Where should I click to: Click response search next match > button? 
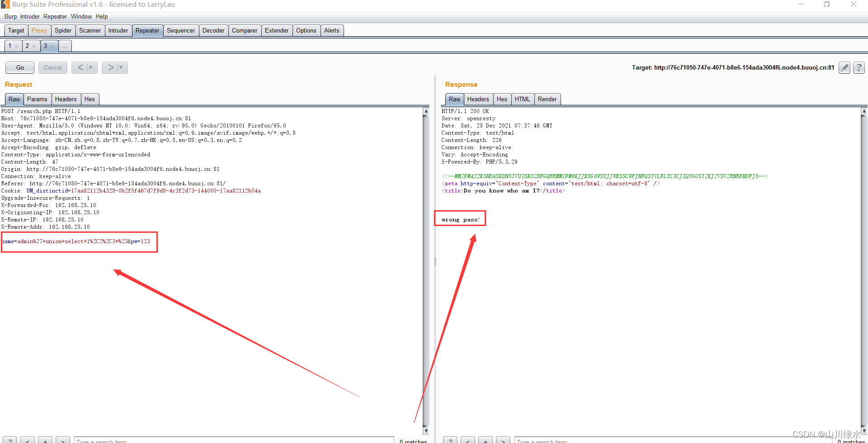[503, 441]
